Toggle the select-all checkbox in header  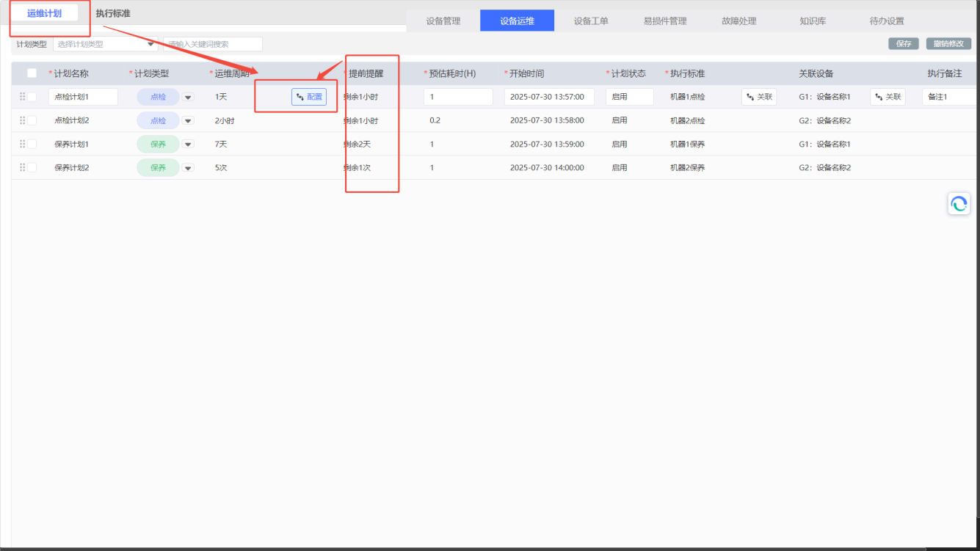coord(32,73)
